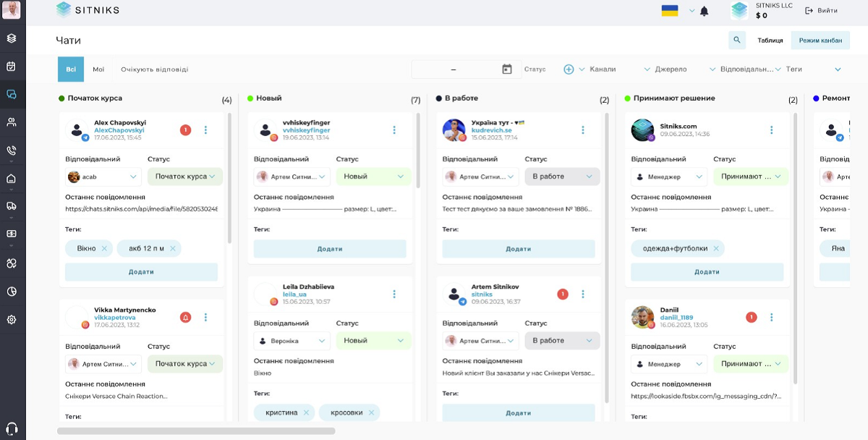Open the support headset icon
The width and height of the screenshot is (868, 440).
click(12, 428)
